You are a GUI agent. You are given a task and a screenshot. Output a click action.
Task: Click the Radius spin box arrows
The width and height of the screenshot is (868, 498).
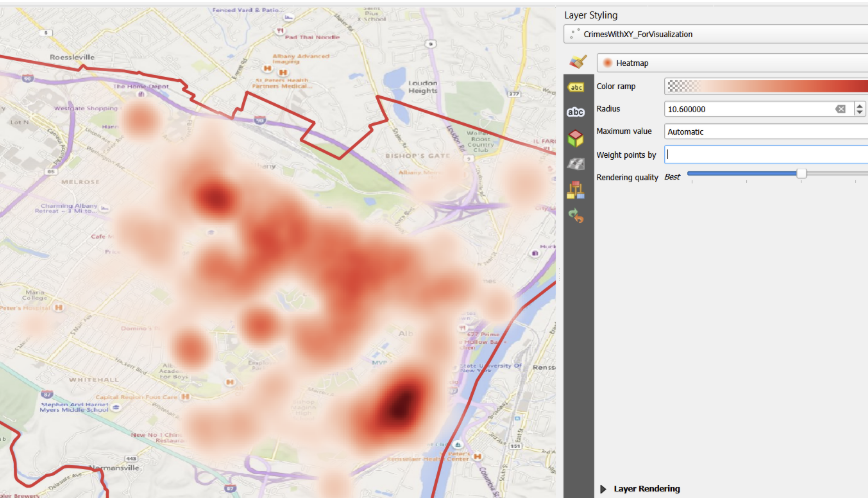click(860, 109)
